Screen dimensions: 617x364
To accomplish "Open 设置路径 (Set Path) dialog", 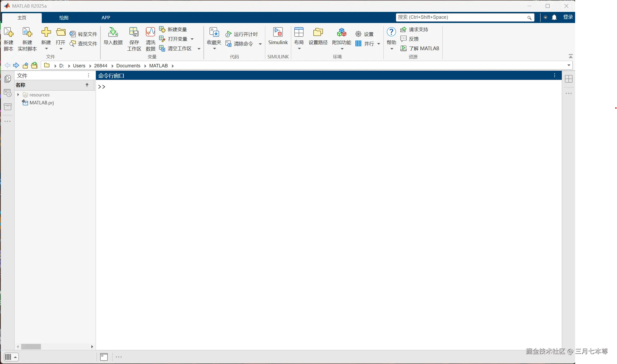I will tap(318, 32).
